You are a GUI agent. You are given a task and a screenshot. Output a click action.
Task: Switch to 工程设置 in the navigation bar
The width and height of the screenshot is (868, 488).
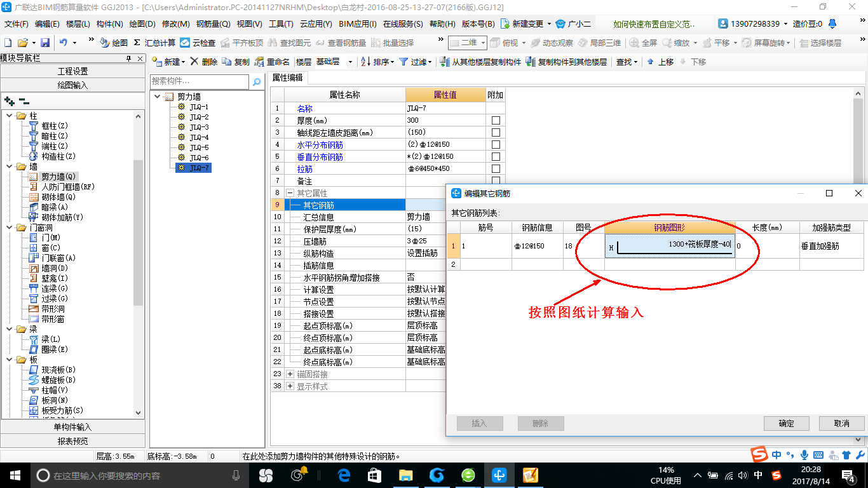72,71
